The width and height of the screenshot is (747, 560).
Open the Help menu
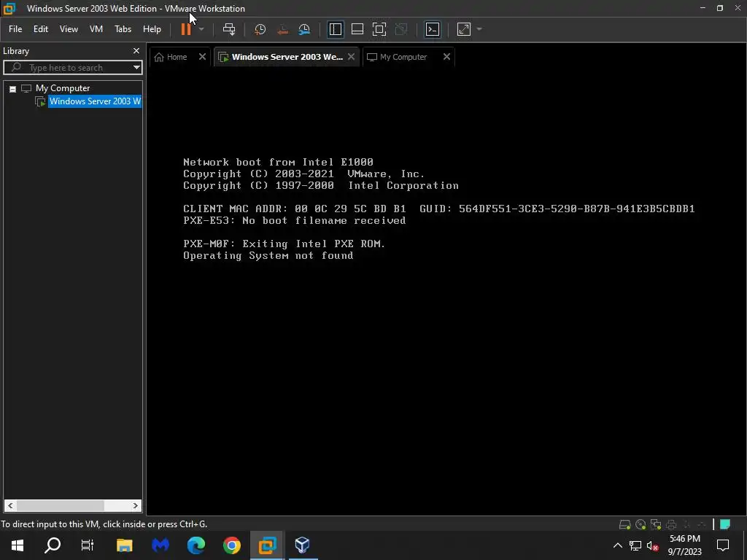pos(152,29)
